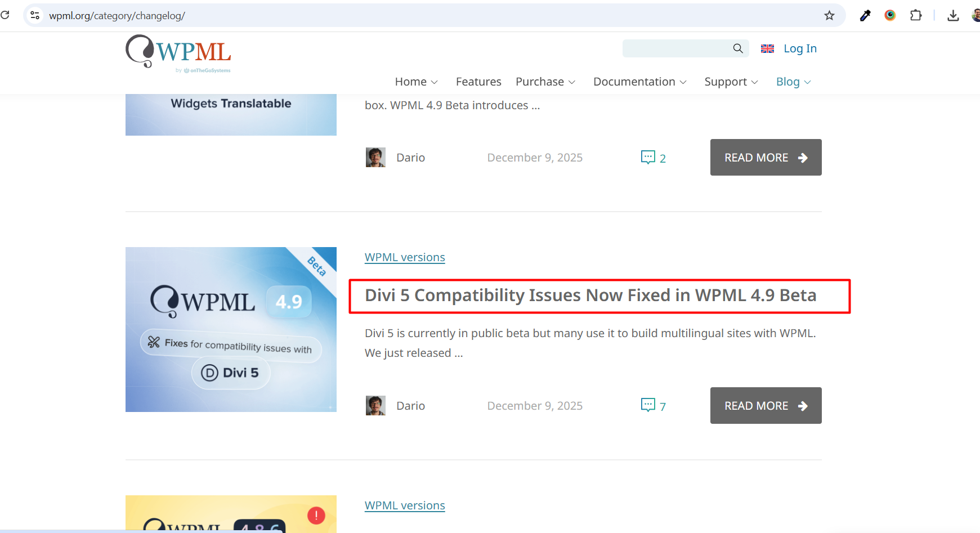Switch language using the UK flag icon
The width and height of the screenshot is (980, 533).
767,49
